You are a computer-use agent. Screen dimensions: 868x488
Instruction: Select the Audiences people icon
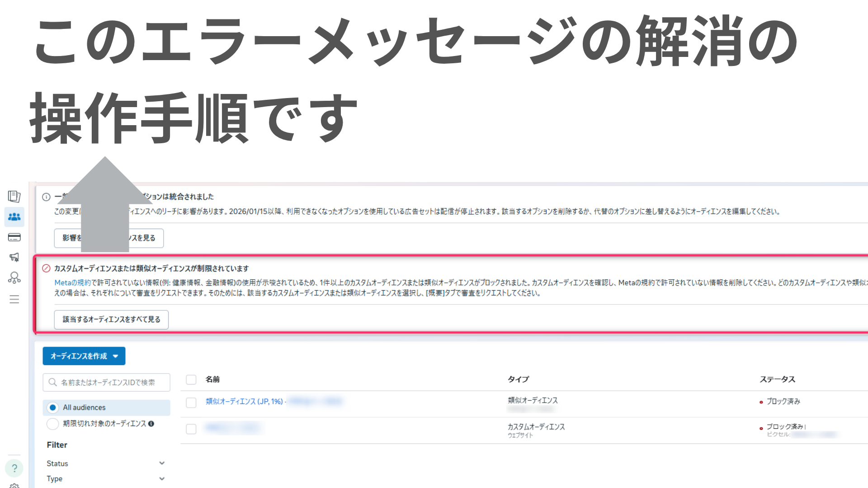click(14, 217)
